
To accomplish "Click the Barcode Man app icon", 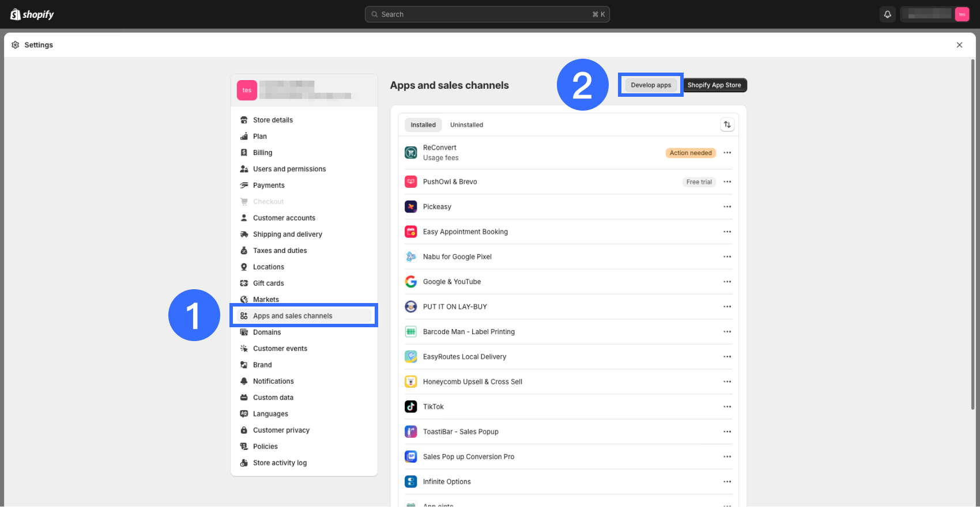I will [411, 332].
